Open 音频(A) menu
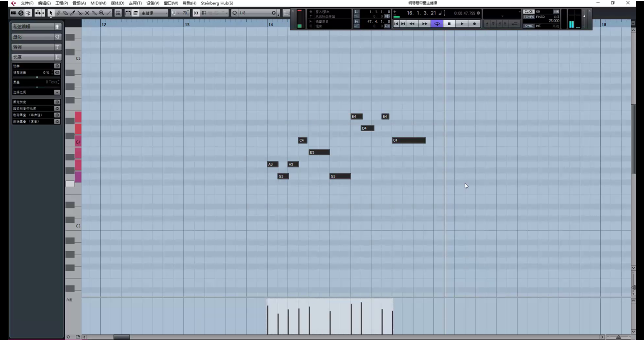644x340 pixels. pos(79,3)
